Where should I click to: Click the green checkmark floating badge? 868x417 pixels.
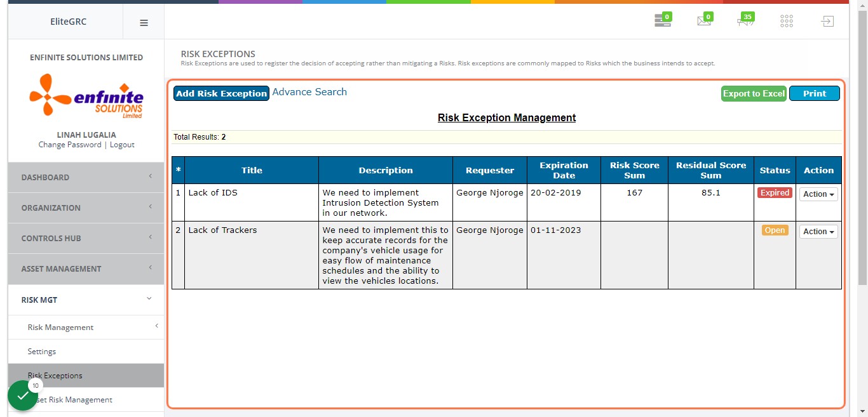(23, 395)
